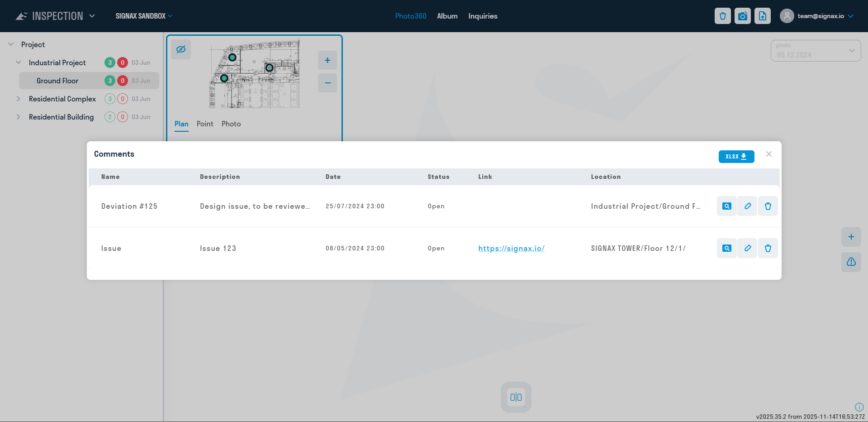
Task: Click the warning triangle icon on right edge
Action: 851,262
